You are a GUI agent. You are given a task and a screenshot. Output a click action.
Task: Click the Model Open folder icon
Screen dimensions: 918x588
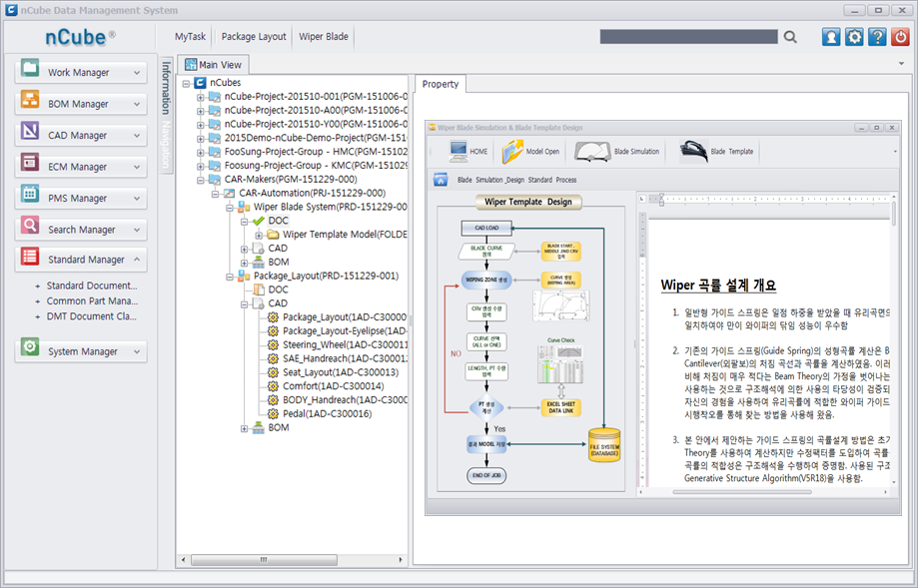pos(512,152)
